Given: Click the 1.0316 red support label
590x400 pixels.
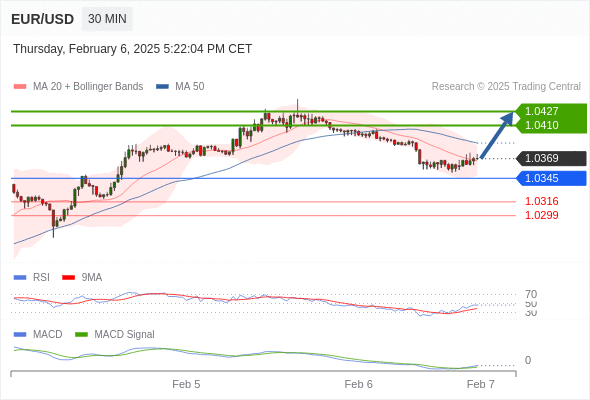Looking at the screenshot, I should (541, 201).
